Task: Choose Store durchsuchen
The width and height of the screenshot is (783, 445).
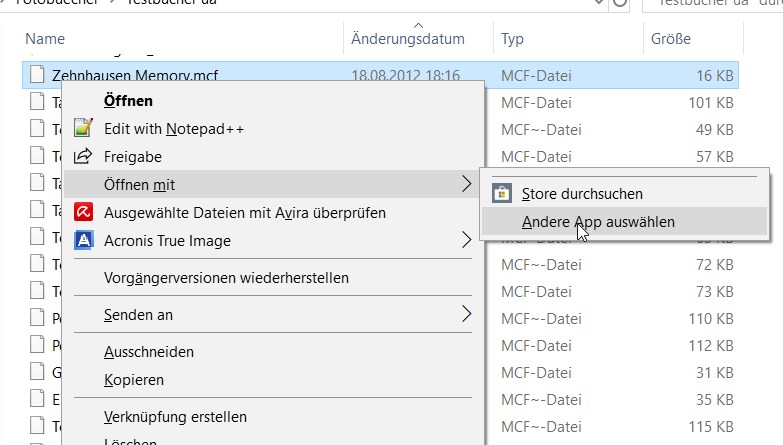Action: [x=582, y=193]
